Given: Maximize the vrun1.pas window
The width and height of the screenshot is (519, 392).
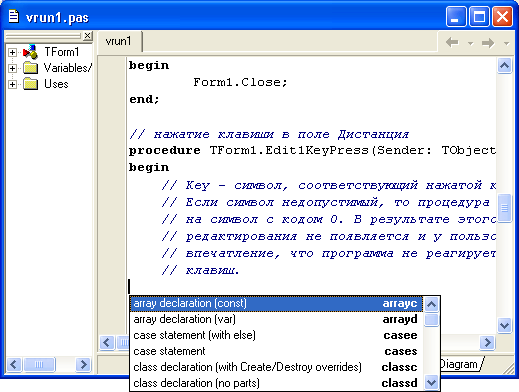Looking at the screenshot, I should (479, 17).
